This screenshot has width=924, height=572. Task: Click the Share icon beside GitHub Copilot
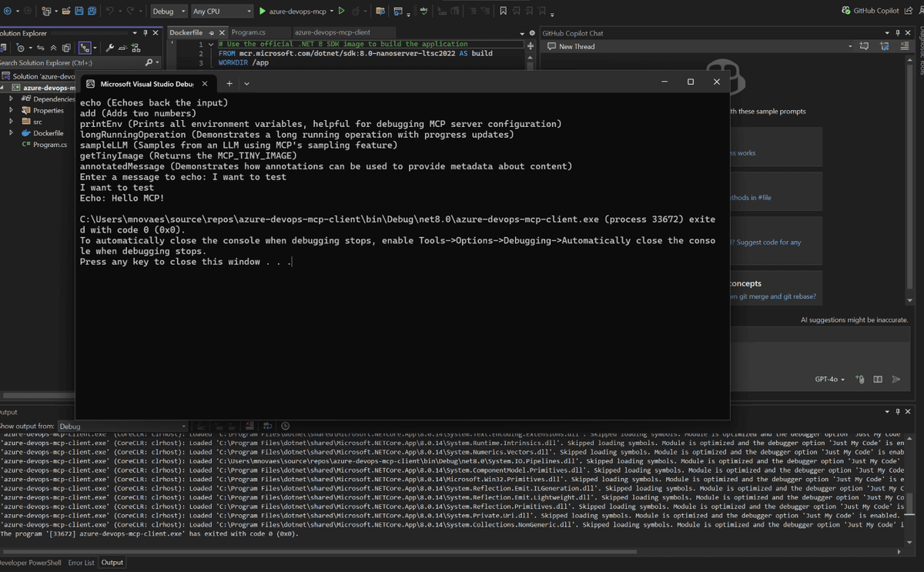tap(909, 11)
